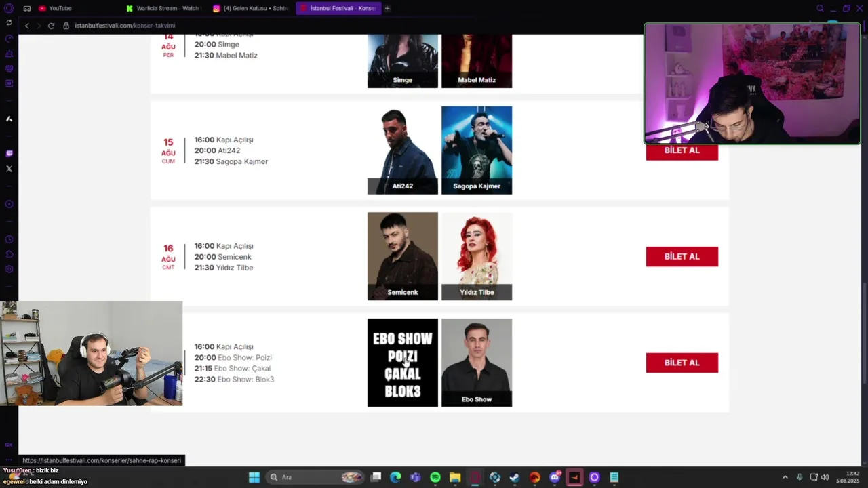Launch Microsoft Edge from the taskbar
The width and height of the screenshot is (868, 488).
395,477
